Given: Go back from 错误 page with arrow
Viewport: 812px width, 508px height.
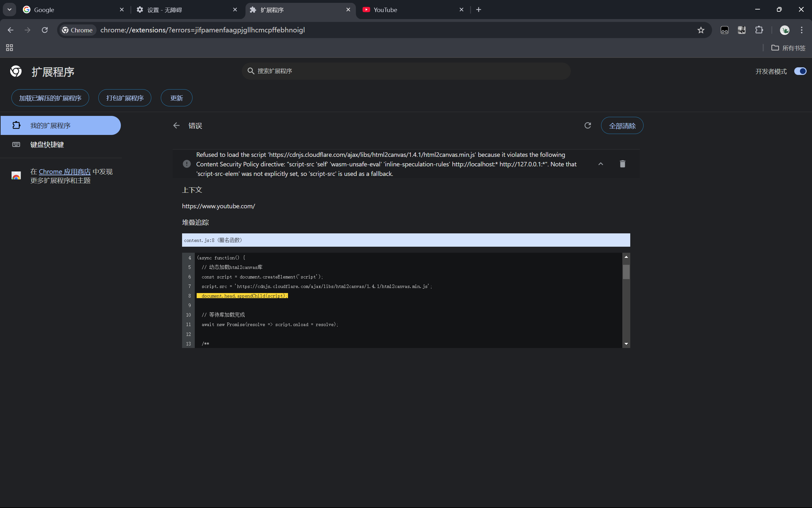Looking at the screenshot, I should tap(176, 125).
